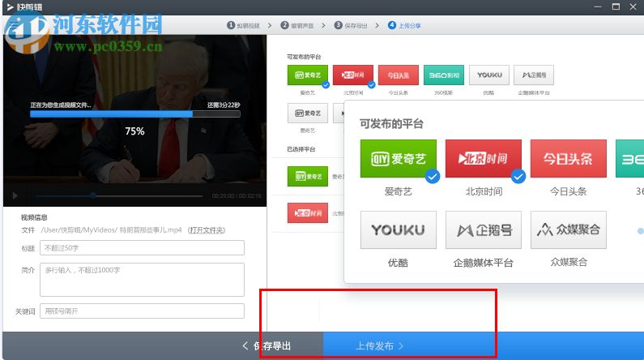644x360 pixels.
Task: Click the small green 爱奇艺 tile in the top platform row
Action: tap(308, 75)
